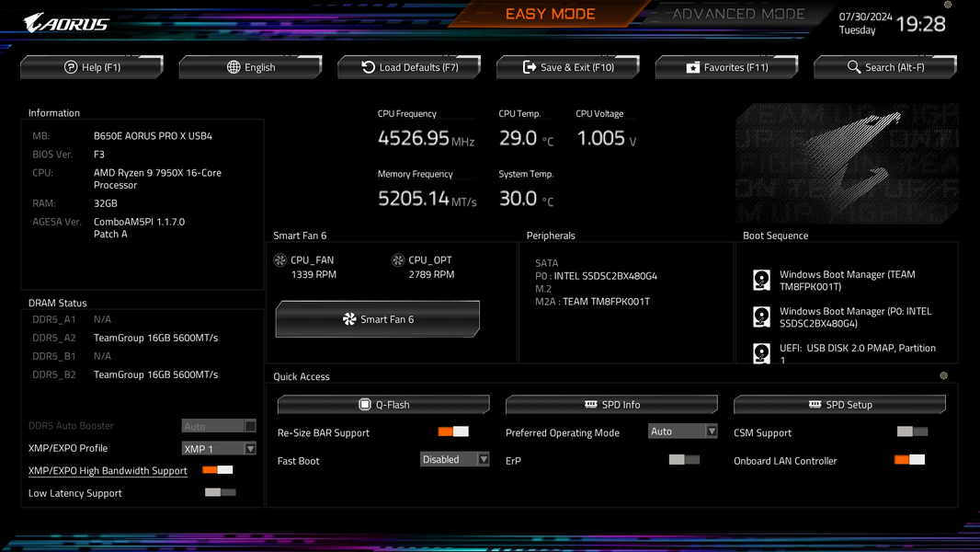Image resolution: width=980 pixels, height=552 pixels.
Task: Switch to Advanced Mode tab
Action: tap(738, 14)
